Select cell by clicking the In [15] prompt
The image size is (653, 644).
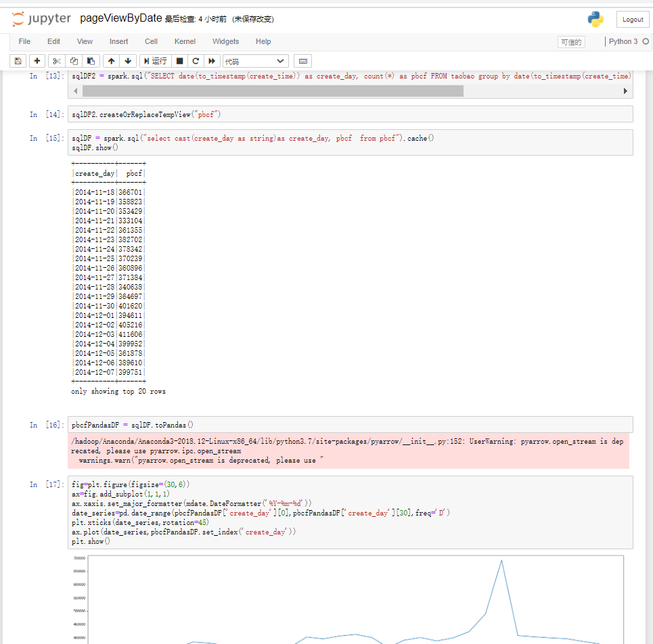pyautogui.click(x=47, y=138)
